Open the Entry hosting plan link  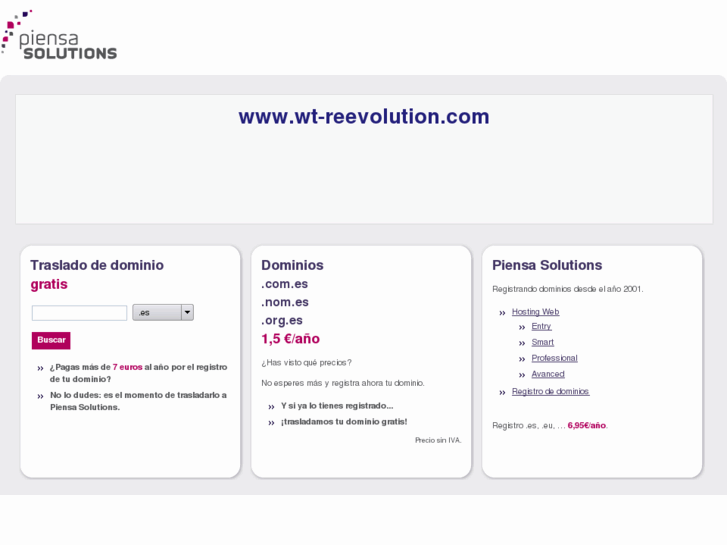point(541,326)
